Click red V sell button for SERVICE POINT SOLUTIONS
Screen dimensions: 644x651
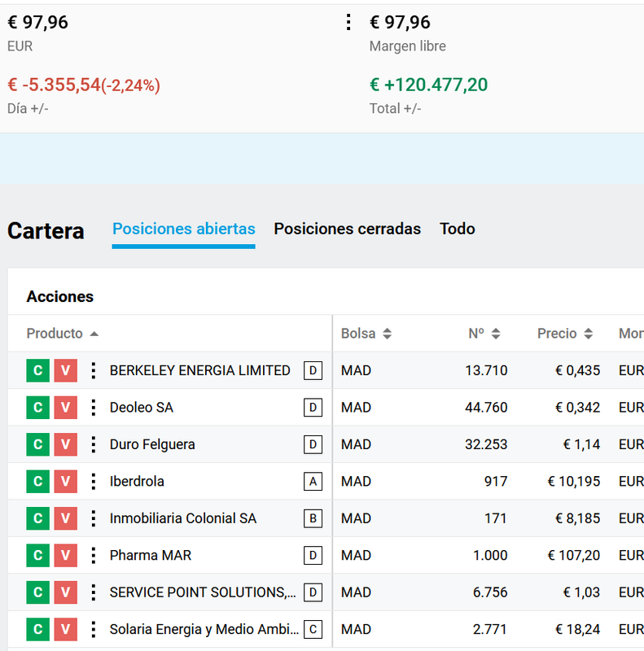(x=66, y=592)
